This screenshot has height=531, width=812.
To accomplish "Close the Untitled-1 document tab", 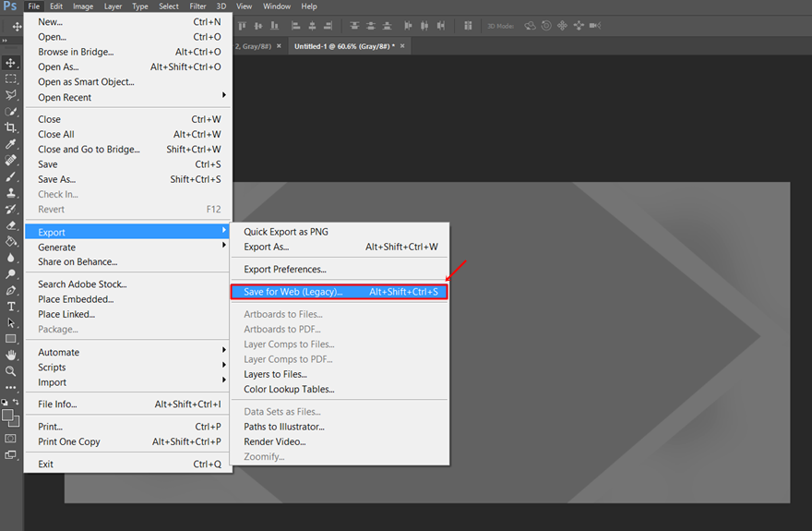I will pyautogui.click(x=402, y=46).
